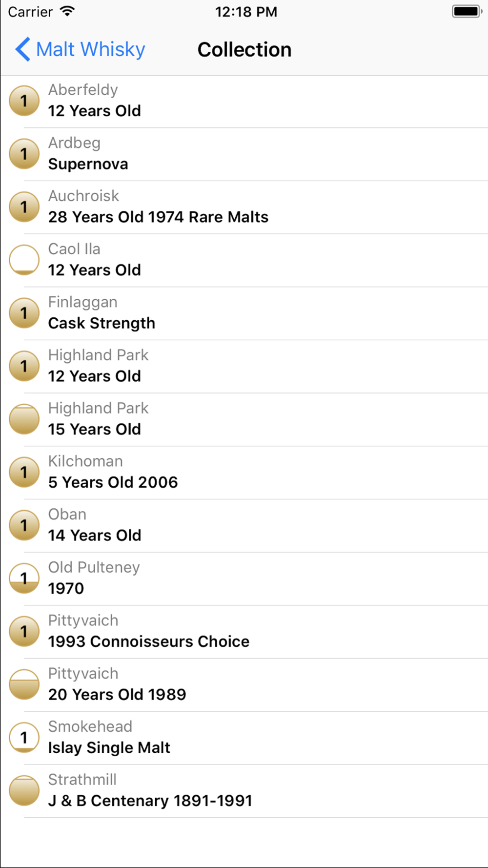Click the Pittyvaich 20 Years Old bottle icon
The image size is (488, 868).
pyautogui.click(x=24, y=684)
